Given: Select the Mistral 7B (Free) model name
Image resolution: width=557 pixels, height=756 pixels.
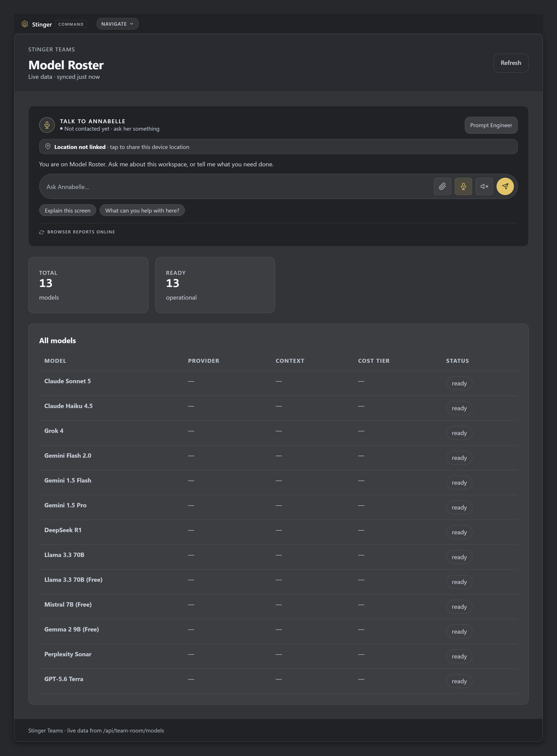Looking at the screenshot, I should tap(68, 604).
